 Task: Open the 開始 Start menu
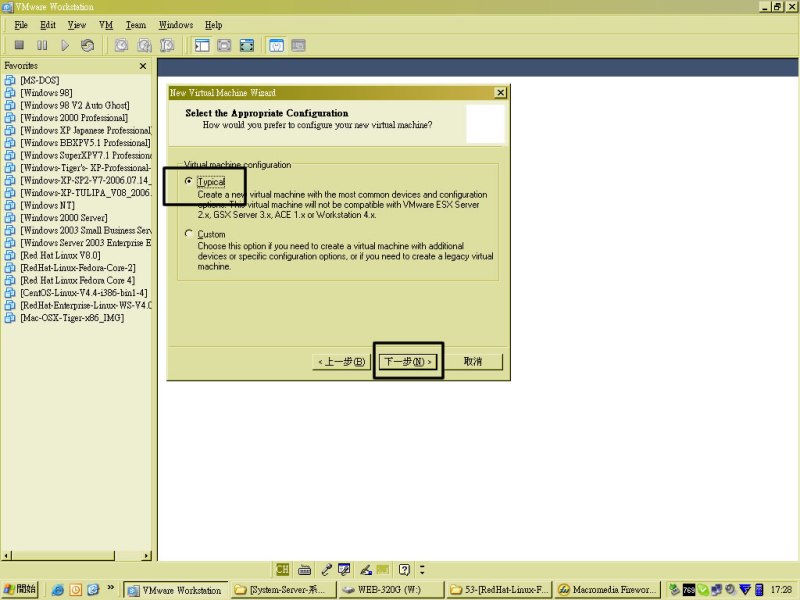tap(19, 589)
